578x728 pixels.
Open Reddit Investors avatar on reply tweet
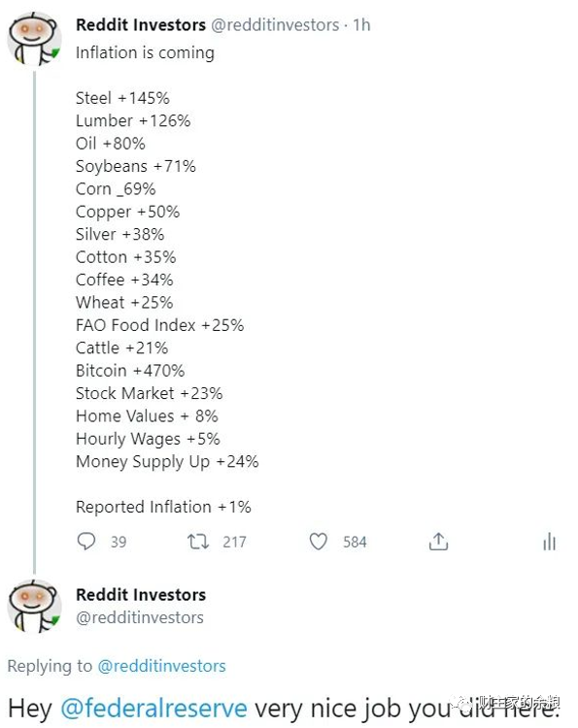[34, 606]
